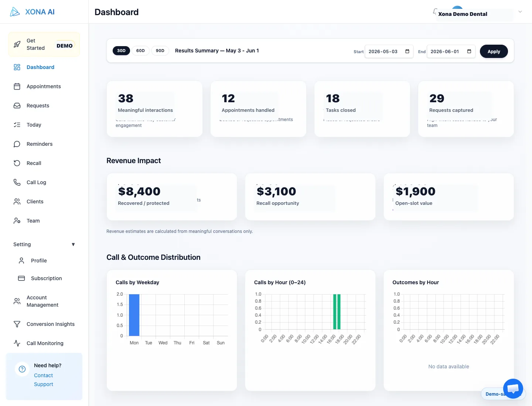The width and height of the screenshot is (532, 406).
Task: Click the Get Started DEMO card
Action: [44, 44]
